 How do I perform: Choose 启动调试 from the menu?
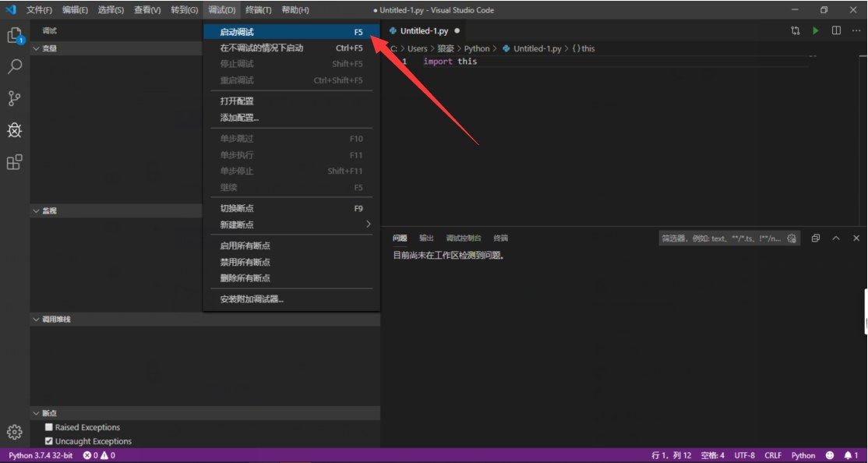(291, 32)
